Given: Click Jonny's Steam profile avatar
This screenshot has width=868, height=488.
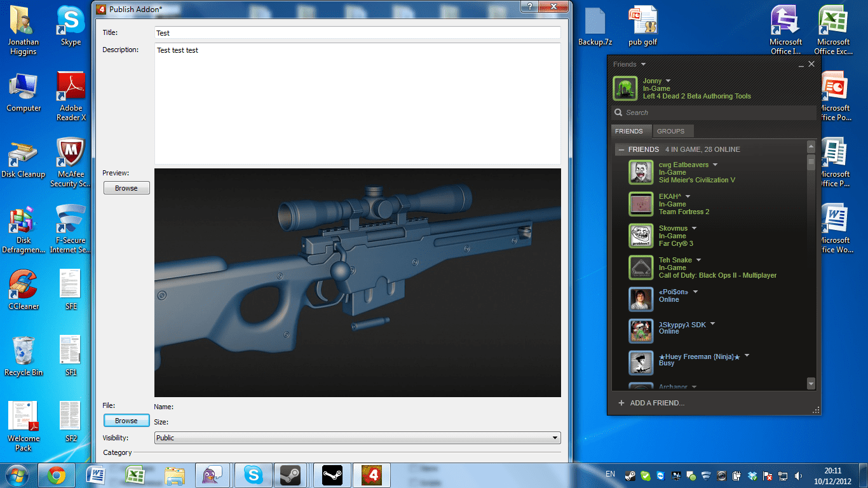Looking at the screenshot, I should pos(625,87).
